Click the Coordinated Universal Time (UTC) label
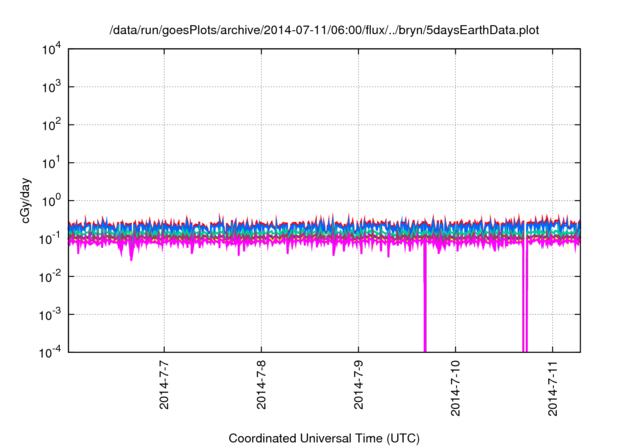The width and height of the screenshot is (640, 448). click(x=324, y=438)
